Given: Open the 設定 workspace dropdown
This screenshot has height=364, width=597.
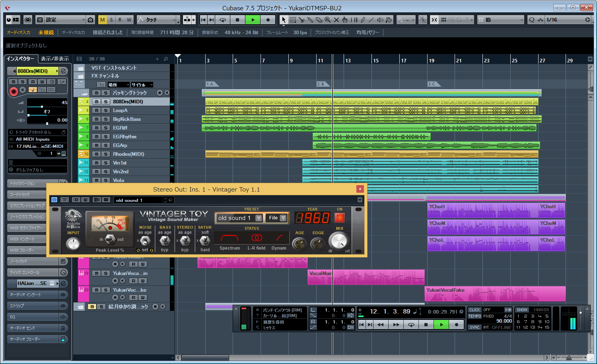Looking at the screenshot, I should pos(65,19).
